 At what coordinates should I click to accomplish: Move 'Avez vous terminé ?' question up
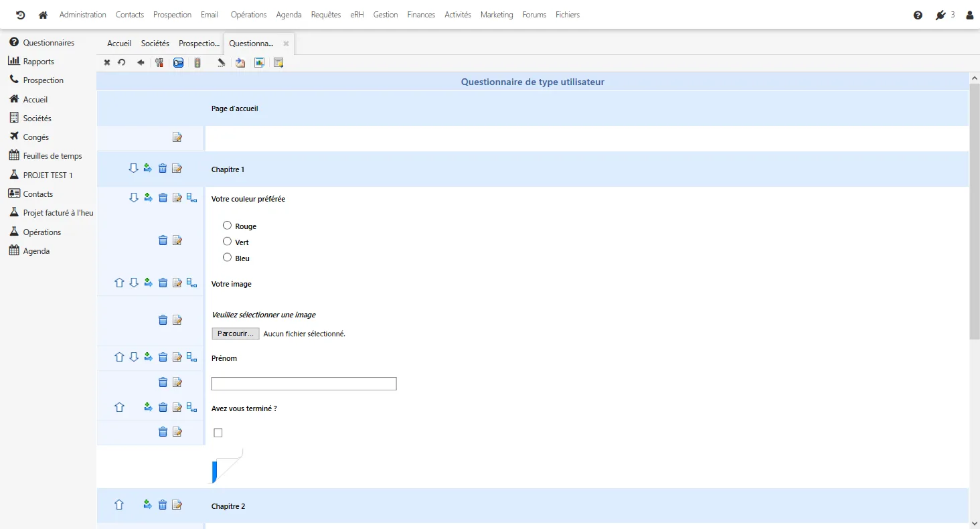(x=119, y=407)
